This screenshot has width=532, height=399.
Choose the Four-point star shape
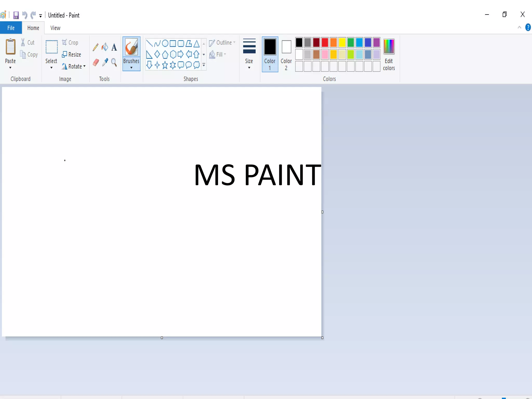tap(157, 65)
